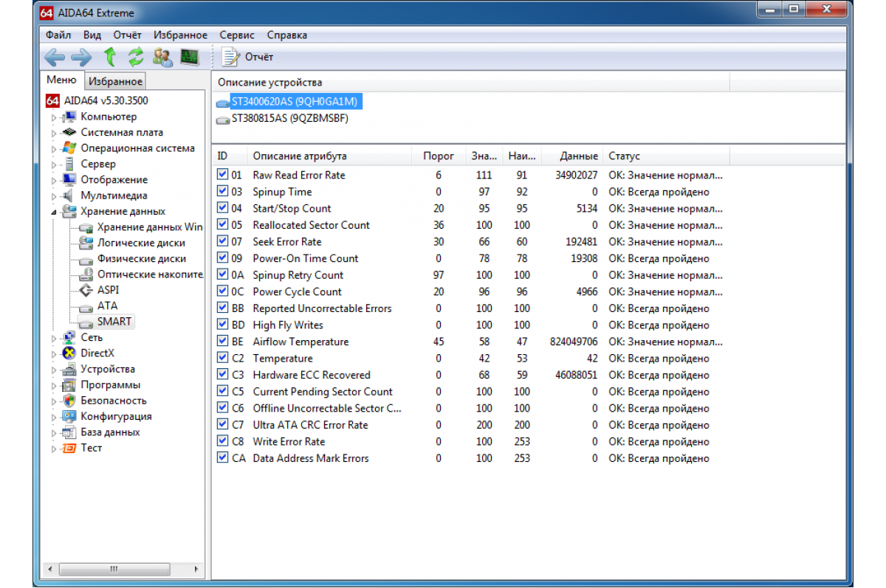Viewport: 886px width, 588px height.
Task: Expand the Тест tree node
Action: pos(53,448)
